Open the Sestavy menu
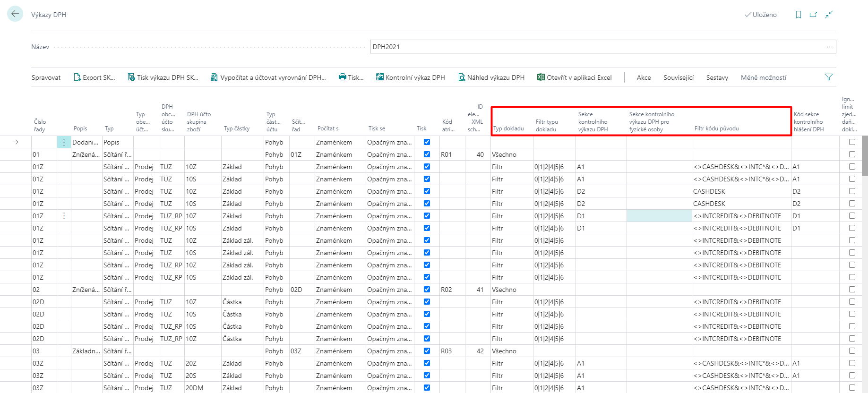The width and height of the screenshot is (868, 393). [x=717, y=77]
